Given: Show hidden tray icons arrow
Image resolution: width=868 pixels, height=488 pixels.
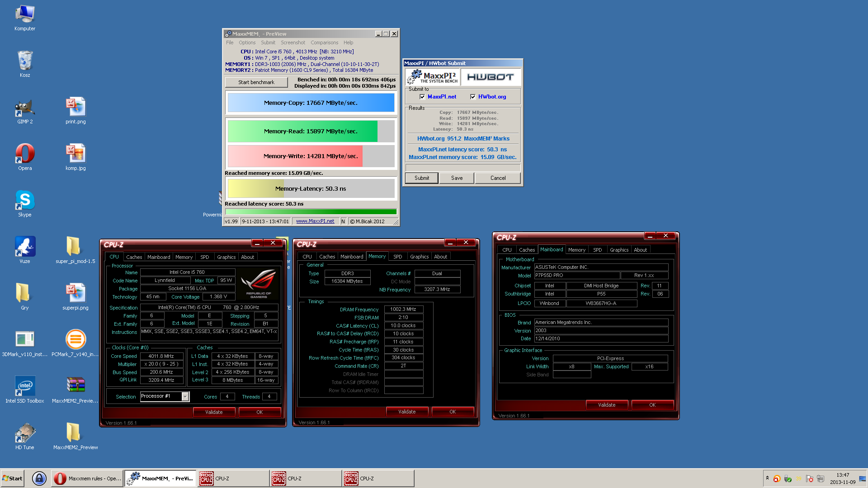Looking at the screenshot, I should 767,478.
